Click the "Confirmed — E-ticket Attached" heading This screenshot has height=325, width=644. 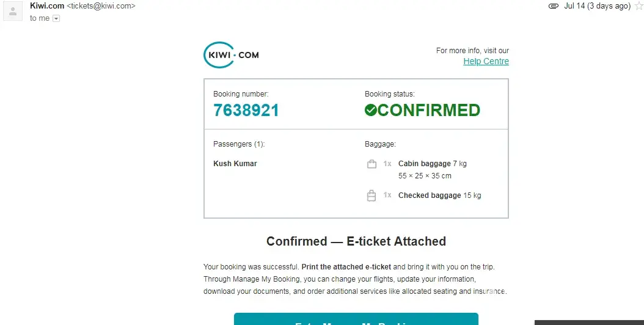point(356,241)
